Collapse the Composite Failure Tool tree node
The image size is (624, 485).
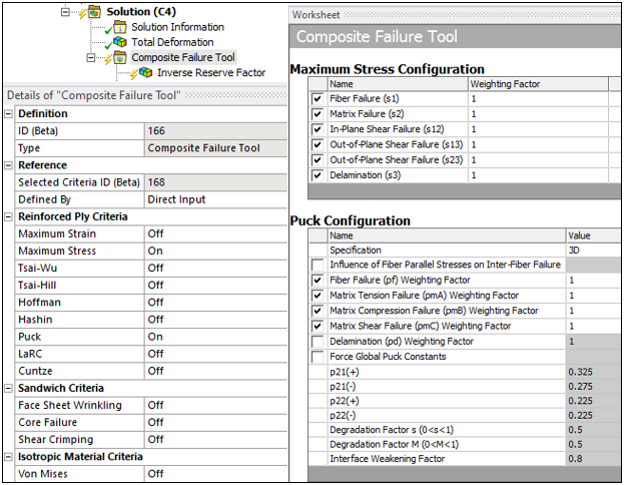click(93, 57)
